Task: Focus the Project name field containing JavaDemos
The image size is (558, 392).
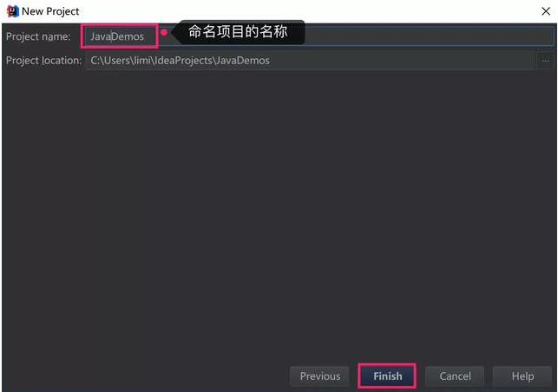Action: 120,36
